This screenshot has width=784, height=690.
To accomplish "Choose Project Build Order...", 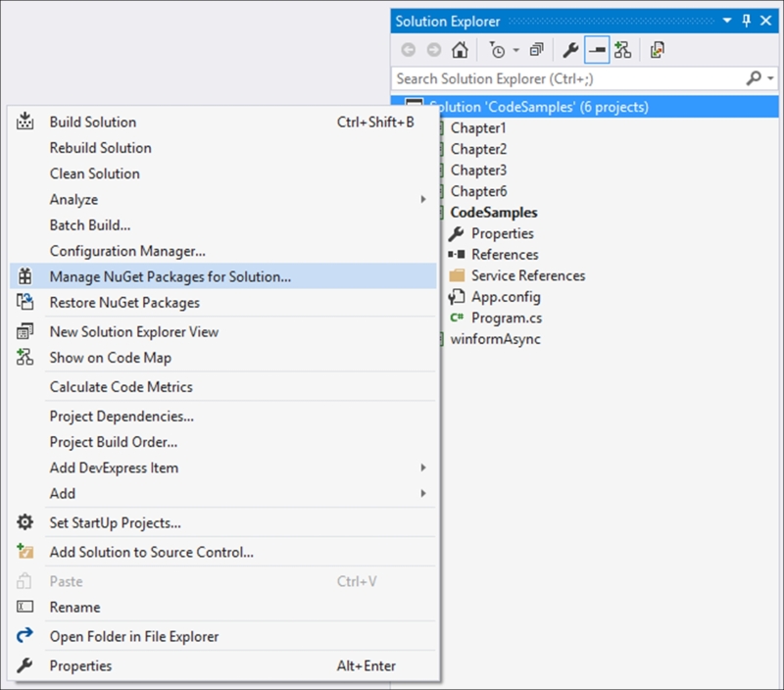I will point(223,442).
